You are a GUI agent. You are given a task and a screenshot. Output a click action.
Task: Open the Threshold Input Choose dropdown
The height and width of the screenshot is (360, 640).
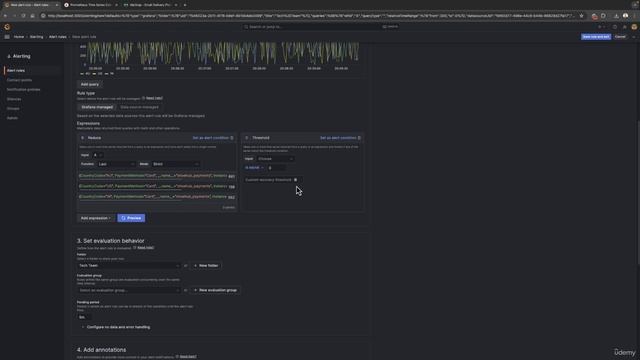[276, 159]
